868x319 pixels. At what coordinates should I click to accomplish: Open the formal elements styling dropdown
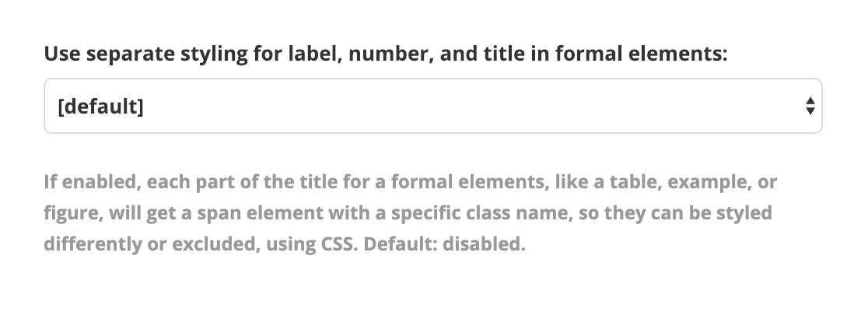(432, 106)
